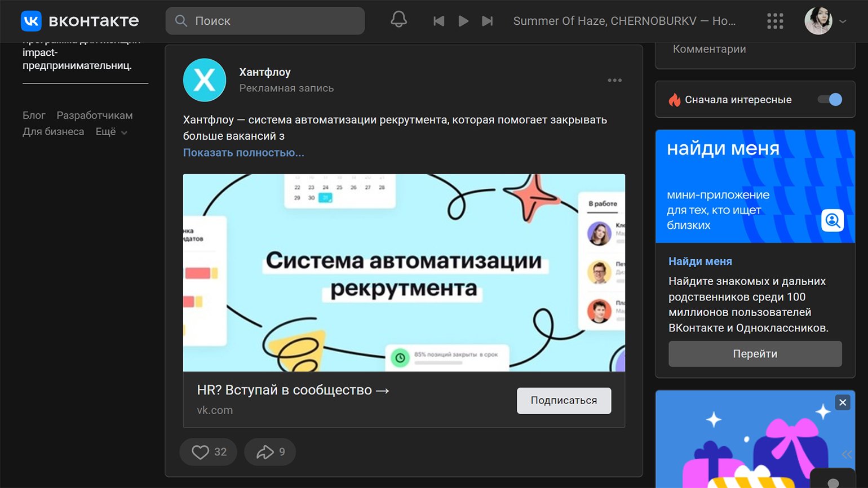Open the Разработчикам footer link
The height and width of the screenshot is (488, 868).
[x=95, y=115]
